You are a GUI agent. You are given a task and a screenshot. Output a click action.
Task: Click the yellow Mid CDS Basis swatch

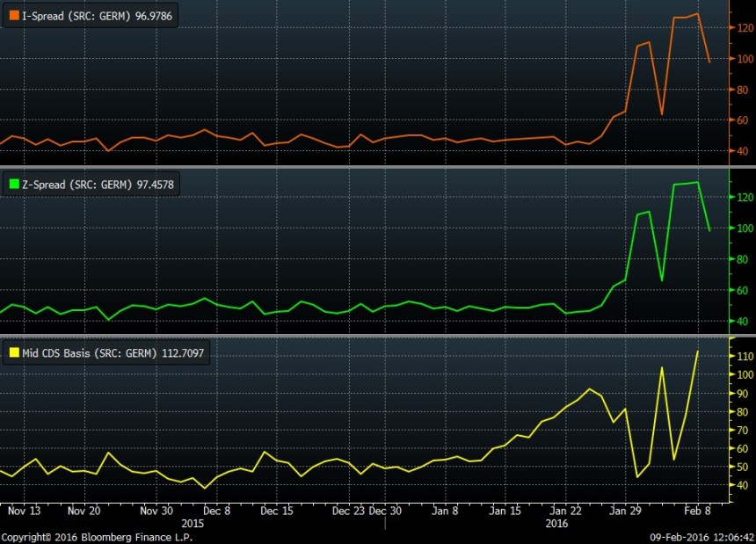14,352
